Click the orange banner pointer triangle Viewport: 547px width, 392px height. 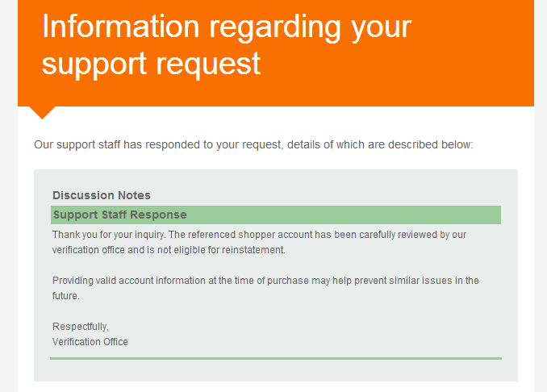click(x=42, y=112)
